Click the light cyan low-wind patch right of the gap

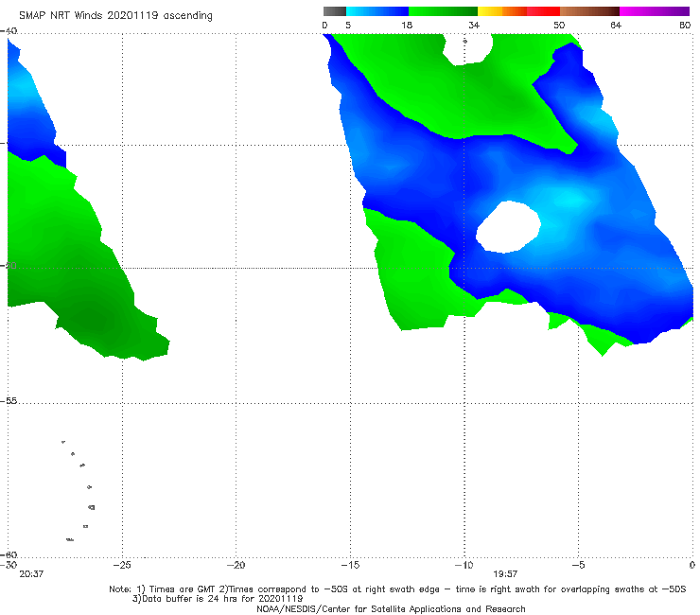[x=571, y=199]
